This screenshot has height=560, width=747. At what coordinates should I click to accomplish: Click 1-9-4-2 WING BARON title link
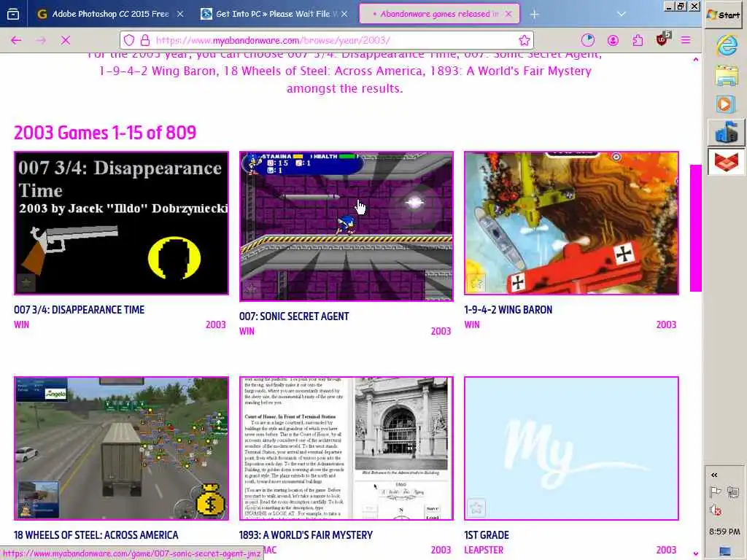coord(508,310)
